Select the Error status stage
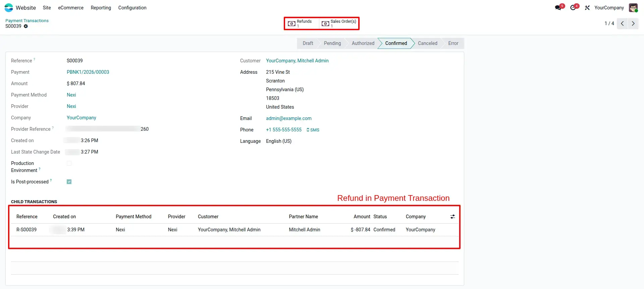 point(453,43)
